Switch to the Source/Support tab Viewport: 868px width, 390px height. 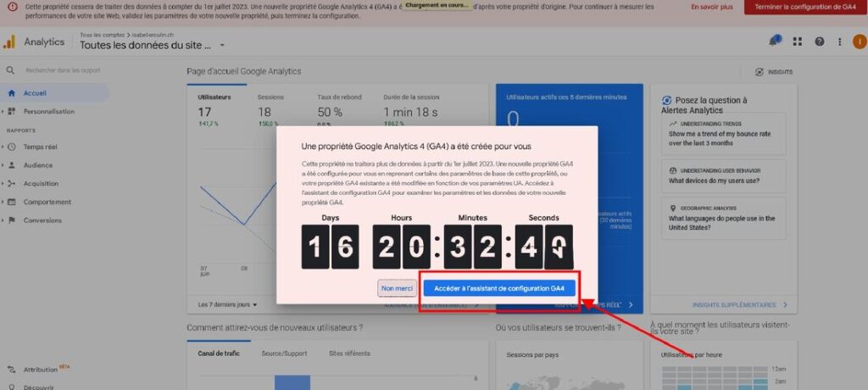point(284,353)
